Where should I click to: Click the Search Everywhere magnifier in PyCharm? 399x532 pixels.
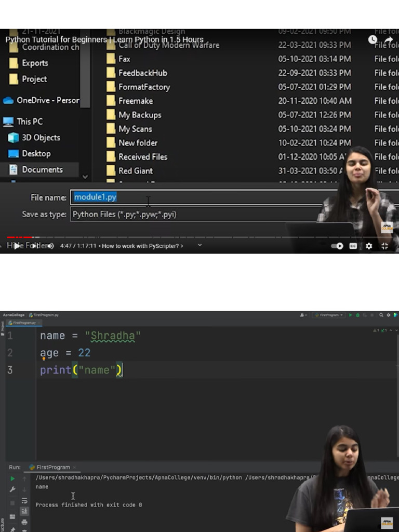point(381,315)
